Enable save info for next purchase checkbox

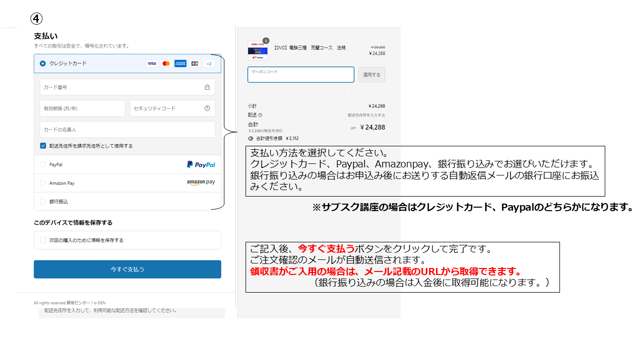[x=43, y=240]
